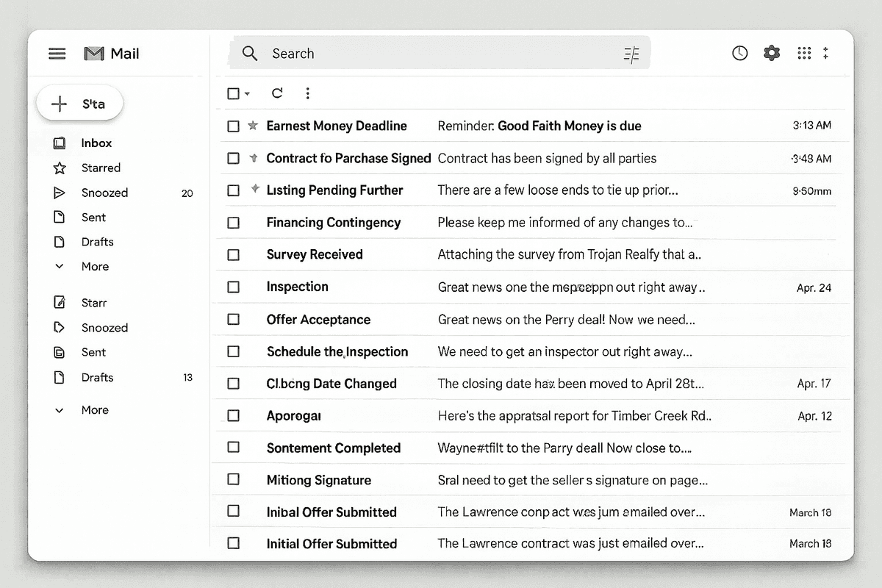Open Gmail settings with the gear icon
The image size is (882, 588).
coord(771,53)
